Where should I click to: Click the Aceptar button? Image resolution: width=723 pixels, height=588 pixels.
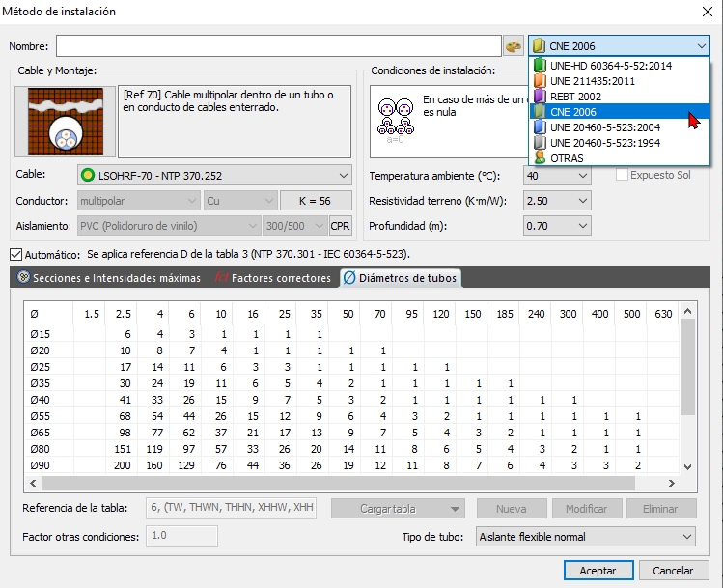597,571
